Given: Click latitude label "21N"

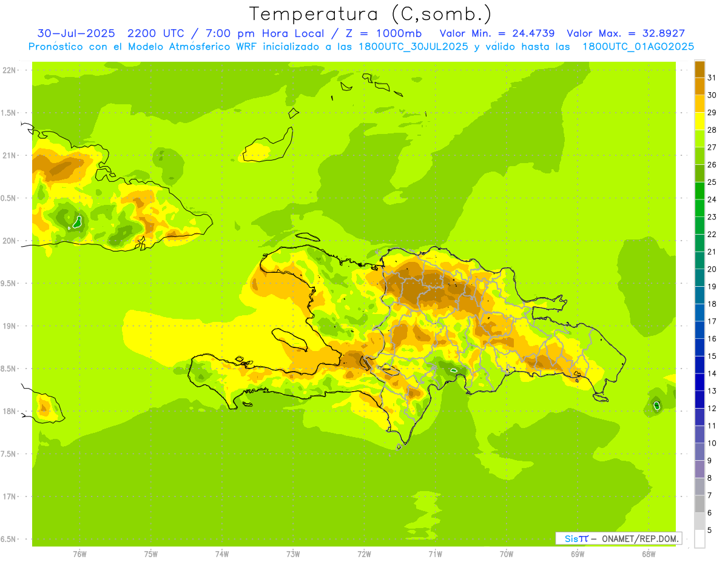Looking at the screenshot, I should click(10, 155).
